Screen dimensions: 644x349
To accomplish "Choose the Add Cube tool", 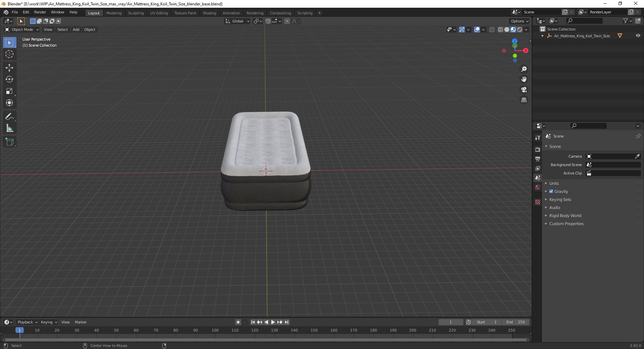I will 9,142.
